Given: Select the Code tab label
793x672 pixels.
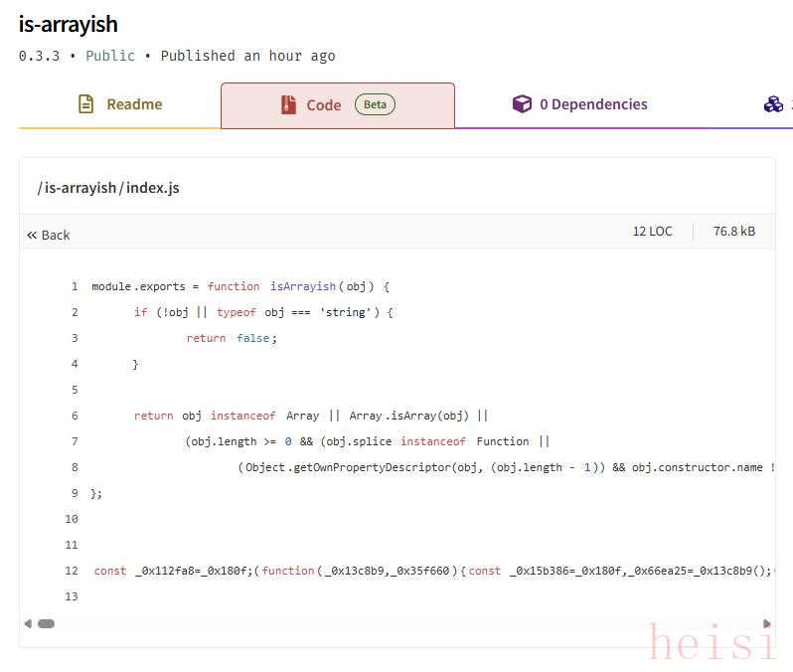Looking at the screenshot, I should [x=323, y=105].
